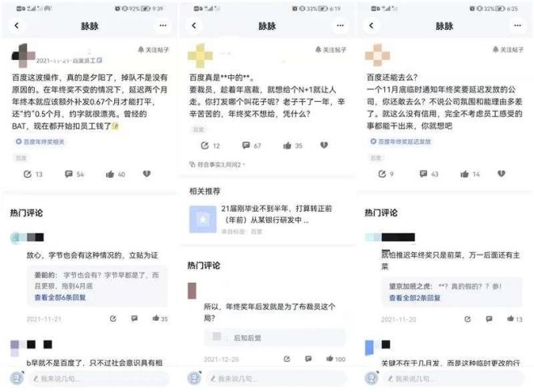This screenshot has height=392, width=534.
Task: Expand 查看全部6条回复 replies
Action: (x=60, y=297)
